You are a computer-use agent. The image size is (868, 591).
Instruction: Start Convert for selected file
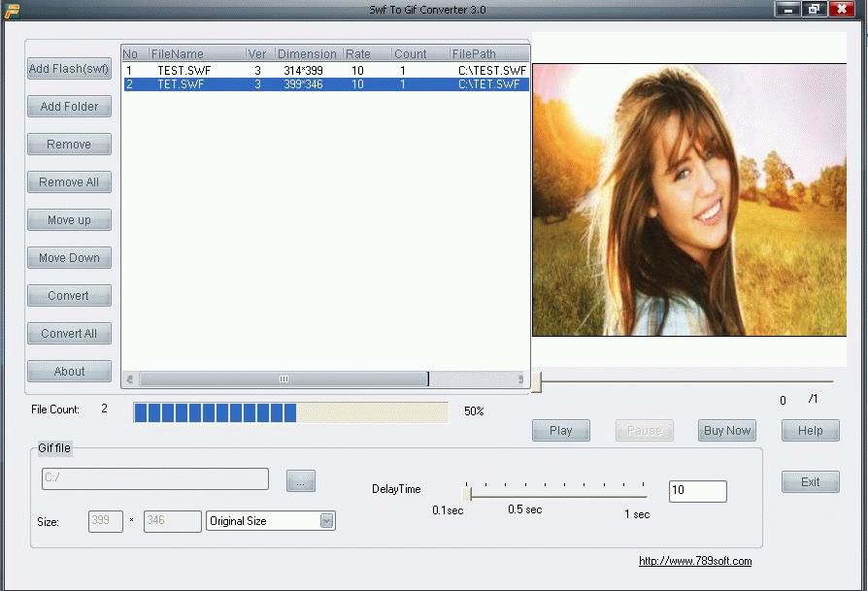(x=69, y=295)
